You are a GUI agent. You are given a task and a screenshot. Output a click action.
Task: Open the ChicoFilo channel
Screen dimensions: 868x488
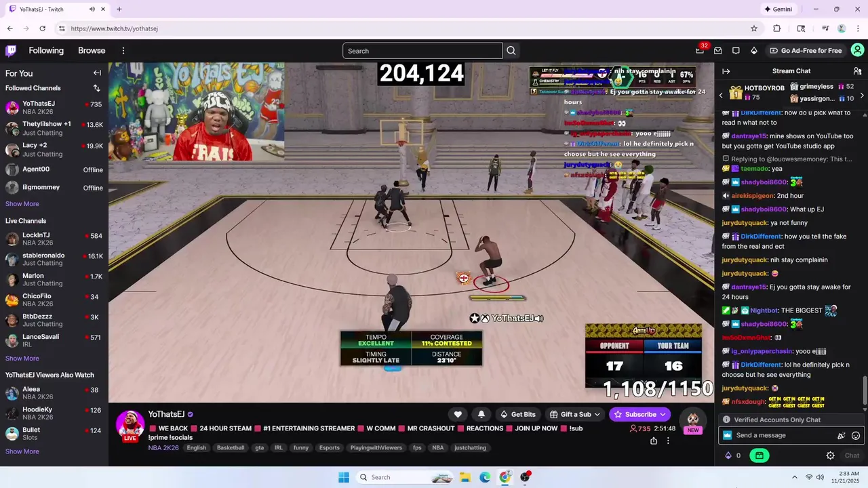click(54, 300)
